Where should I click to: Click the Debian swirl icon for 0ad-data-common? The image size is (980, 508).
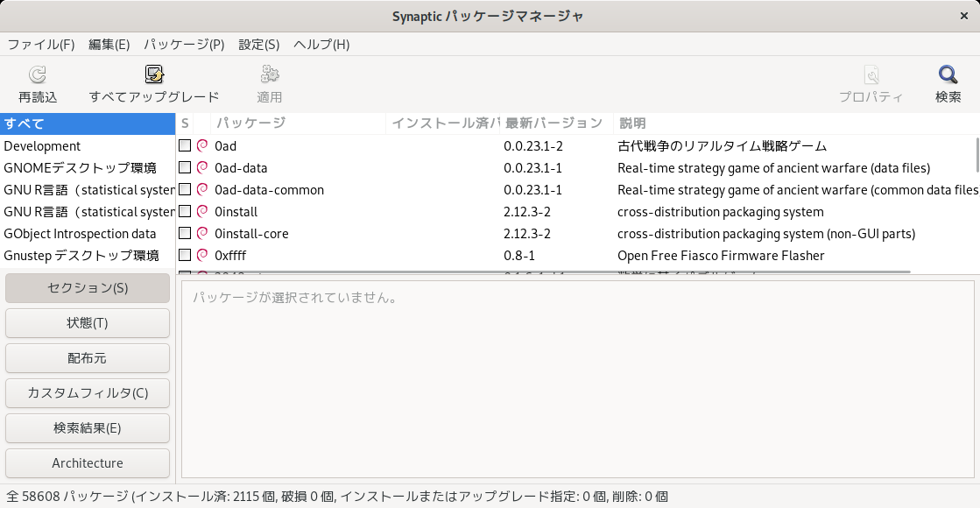[x=202, y=189]
